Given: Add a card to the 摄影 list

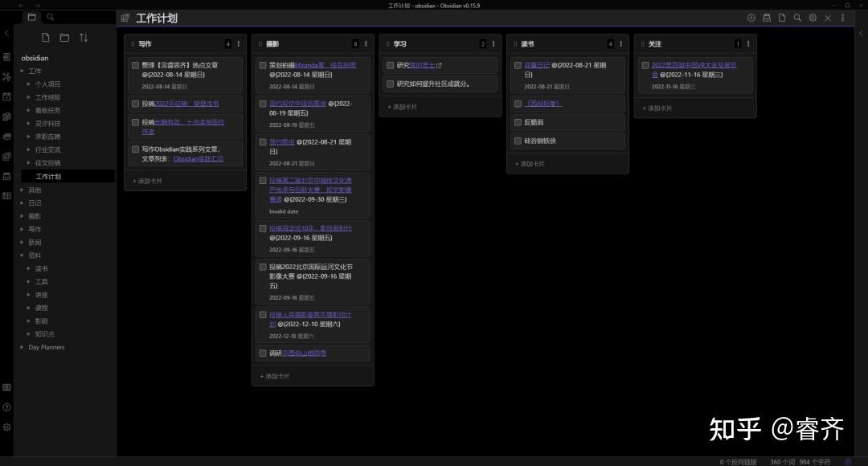Looking at the screenshot, I should [x=275, y=376].
